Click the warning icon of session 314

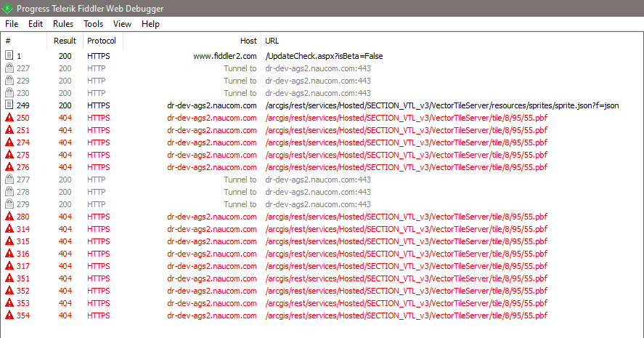9,229
